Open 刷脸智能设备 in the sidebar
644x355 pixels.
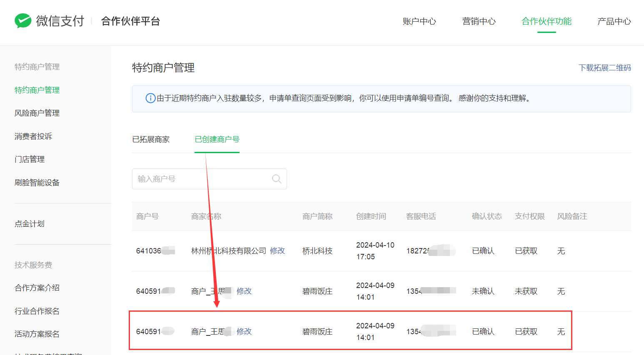click(x=37, y=183)
